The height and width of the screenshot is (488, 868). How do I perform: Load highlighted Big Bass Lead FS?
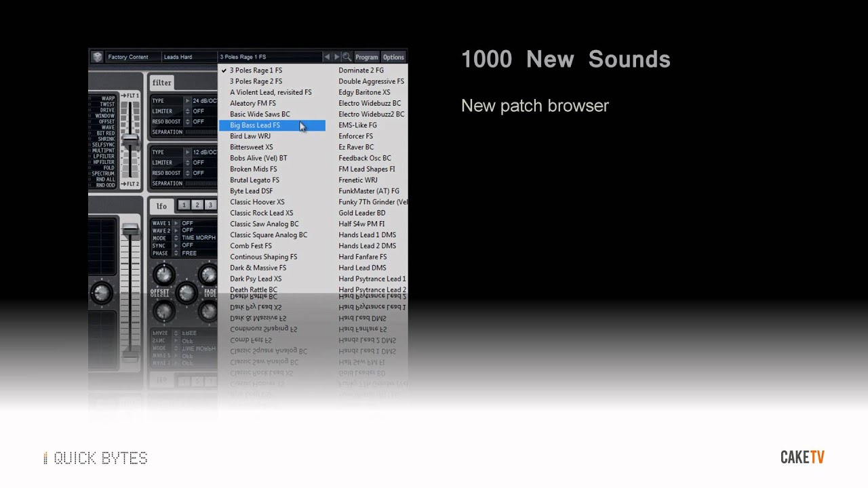(272, 125)
